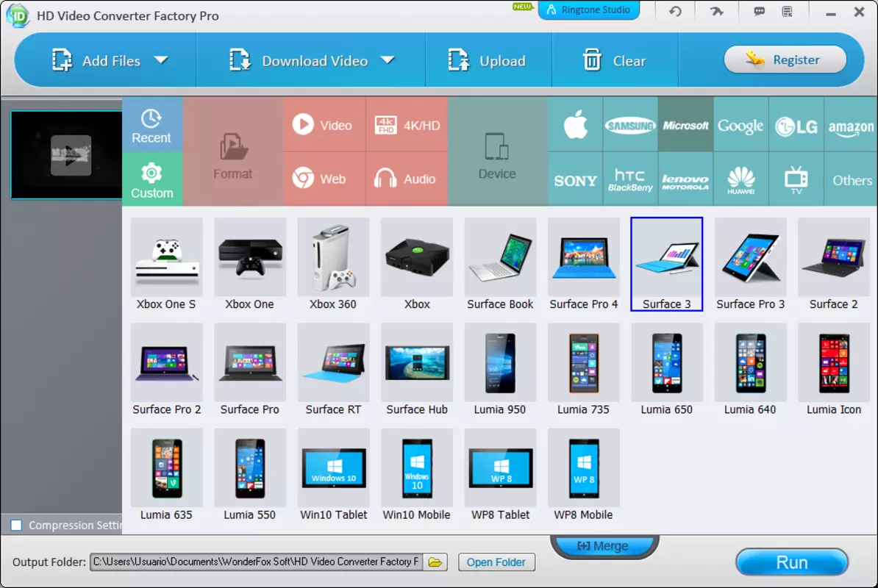This screenshot has height=588, width=878.
Task: Open Amazon device presets
Action: point(851,124)
